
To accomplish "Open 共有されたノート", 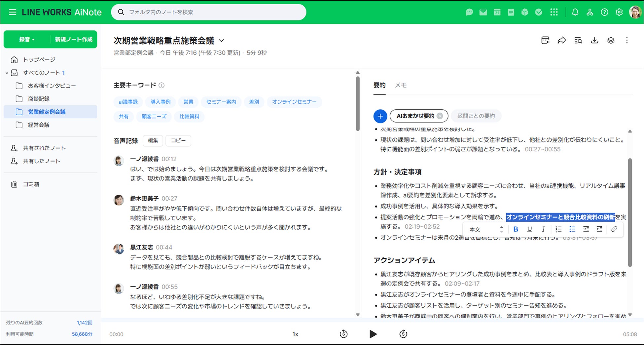I will (44, 148).
